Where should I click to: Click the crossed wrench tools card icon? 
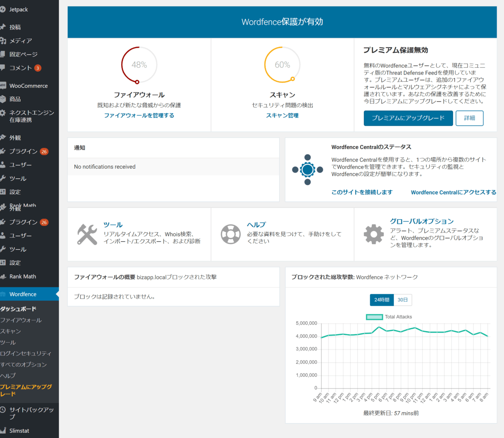coord(87,234)
